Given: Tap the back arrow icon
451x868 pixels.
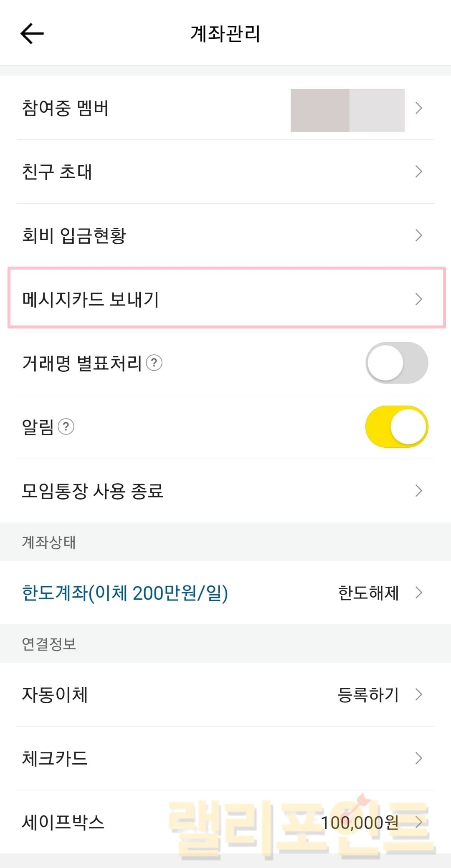Looking at the screenshot, I should click(32, 33).
